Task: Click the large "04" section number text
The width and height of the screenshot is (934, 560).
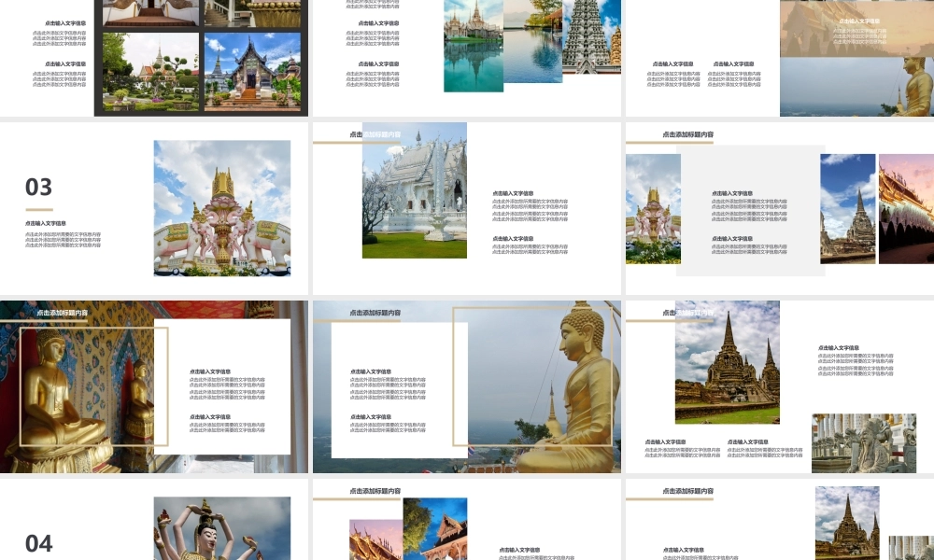Action: 38,543
